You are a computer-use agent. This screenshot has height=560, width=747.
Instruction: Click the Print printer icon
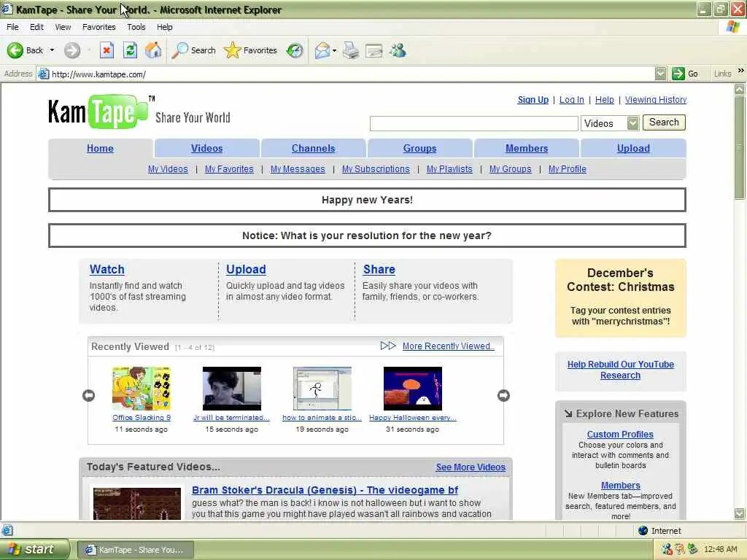(351, 50)
